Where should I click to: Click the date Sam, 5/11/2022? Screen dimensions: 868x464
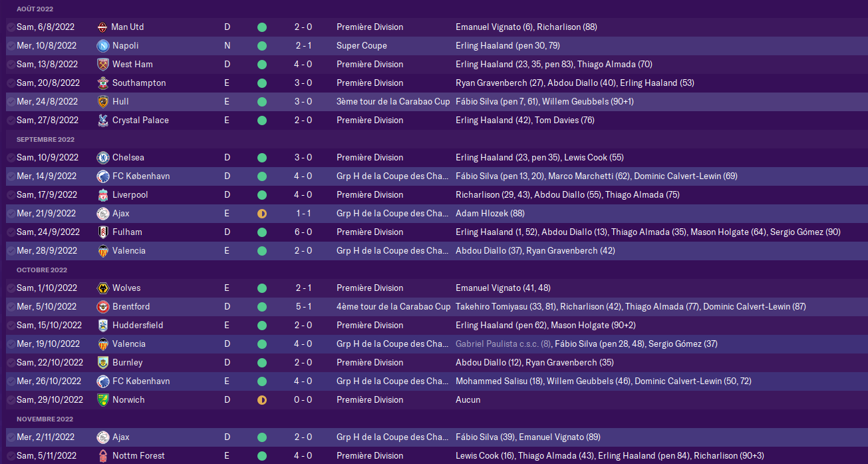click(x=47, y=456)
